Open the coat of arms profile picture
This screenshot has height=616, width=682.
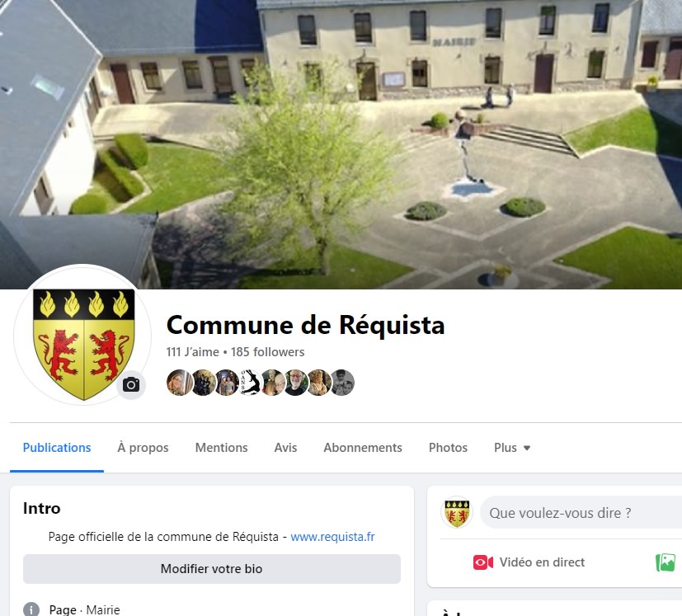82,335
